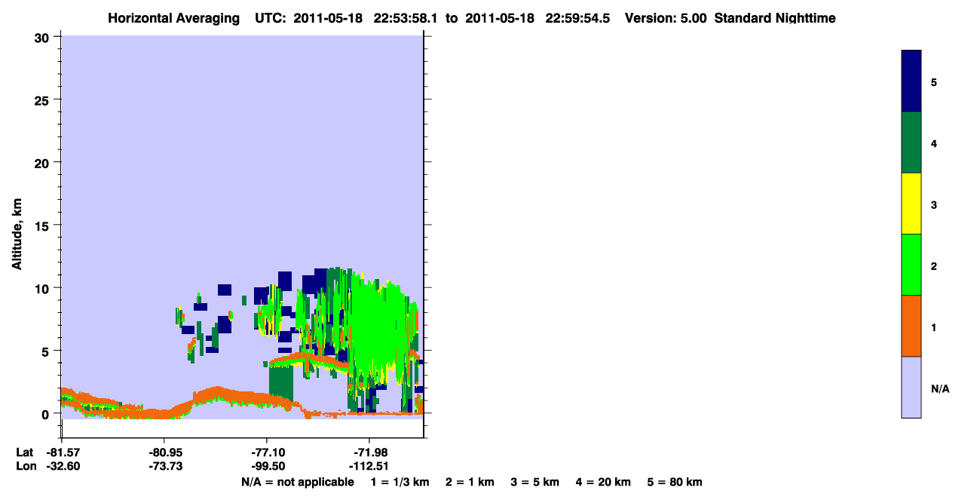Click the latitude value -81.57

tap(62, 452)
